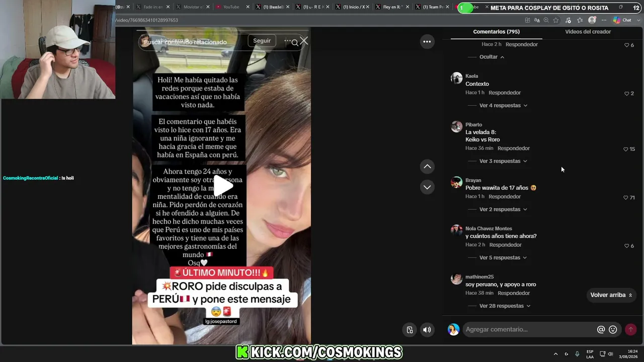
Task: Switch to the Movistar browser tab
Action: coord(193,7)
